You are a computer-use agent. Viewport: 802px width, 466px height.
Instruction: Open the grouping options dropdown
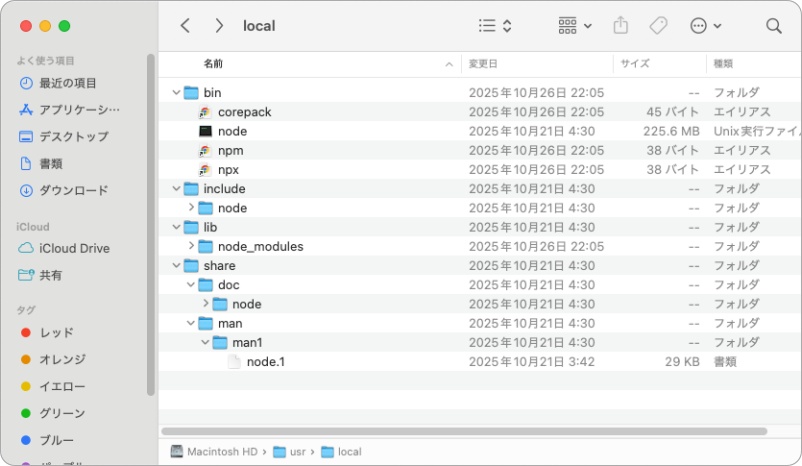point(575,26)
